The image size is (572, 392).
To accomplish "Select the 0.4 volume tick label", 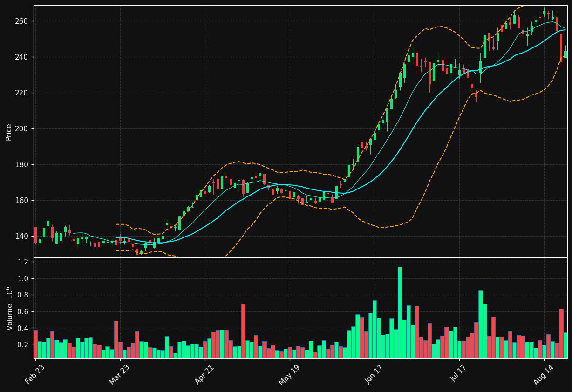I will tap(23, 329).
